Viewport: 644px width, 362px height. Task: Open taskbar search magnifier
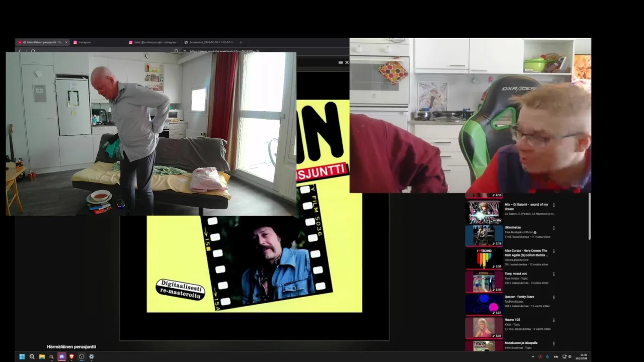(32, 356)
